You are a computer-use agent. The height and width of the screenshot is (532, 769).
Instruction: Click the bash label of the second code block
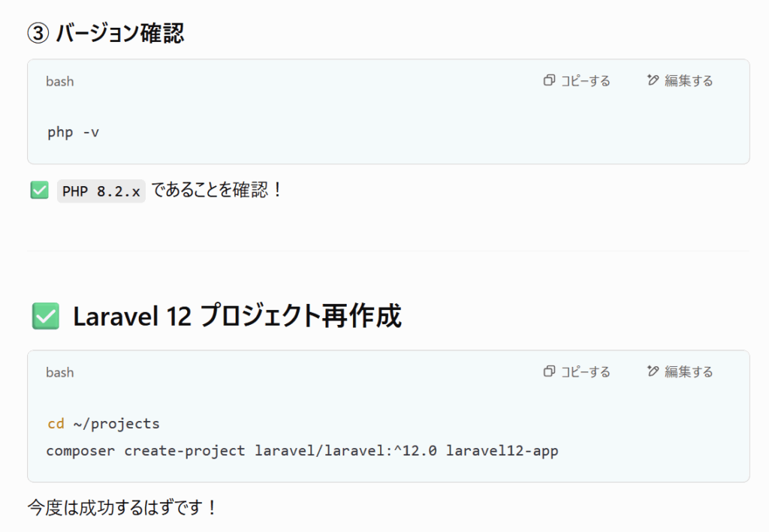coord(60,372)
